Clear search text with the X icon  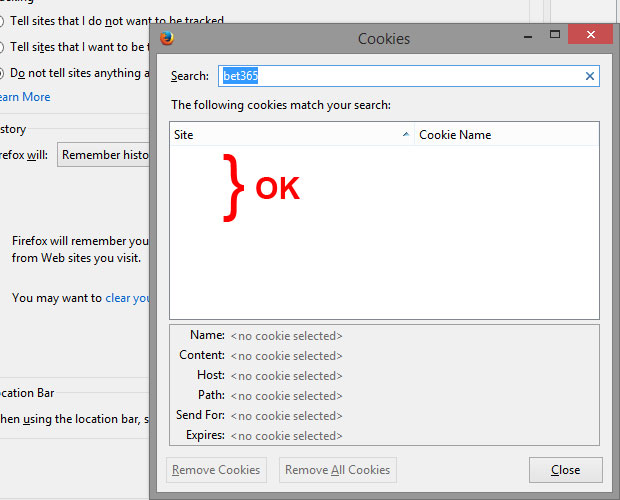[x=590, y=76]
